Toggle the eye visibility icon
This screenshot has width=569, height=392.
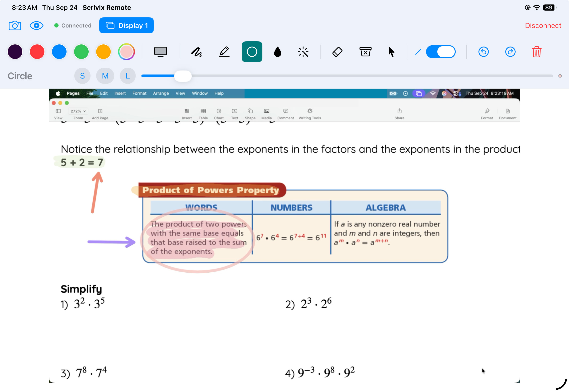pos(36,26)
